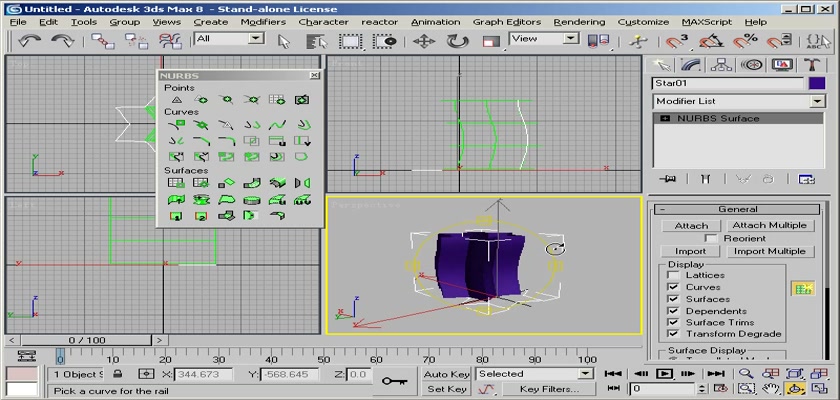Image resolution: width=840 pixels, height=400 pixels.
Task: Click the purple object color swatch
Action: pos(817,83)
